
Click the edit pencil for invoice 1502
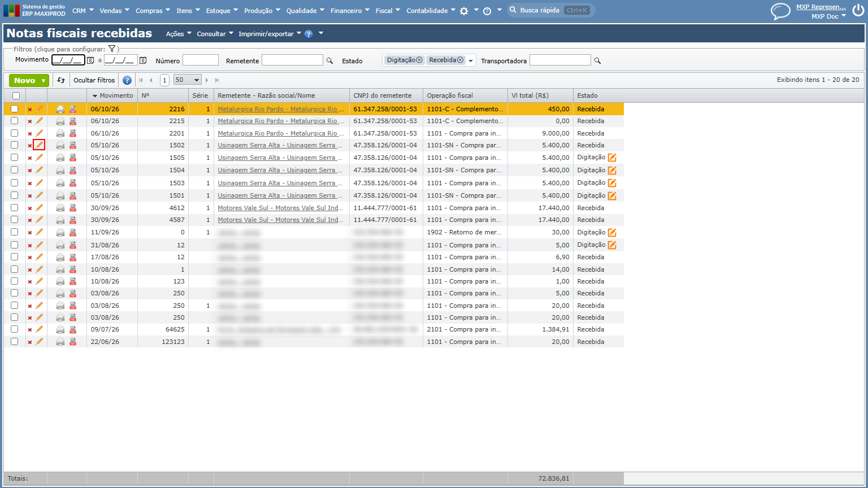point(39,145)
